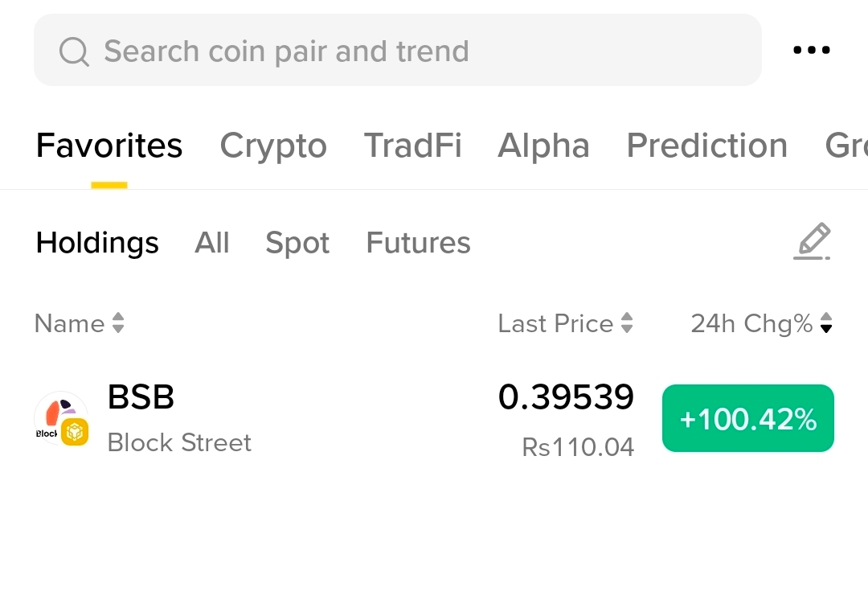Tap the 24h Chg% sort arrows icon
Viewport: 868px width, 604px height.
(826, 323)
